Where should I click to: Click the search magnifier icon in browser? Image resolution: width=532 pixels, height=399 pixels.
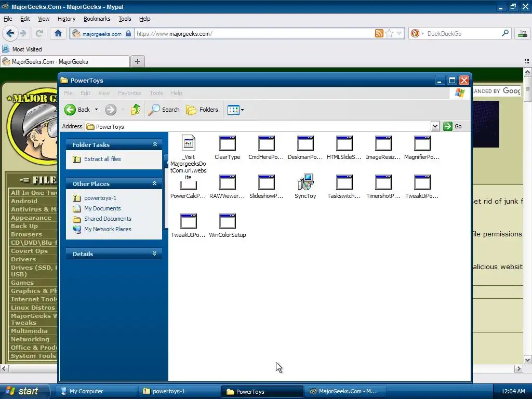point(505,33)
